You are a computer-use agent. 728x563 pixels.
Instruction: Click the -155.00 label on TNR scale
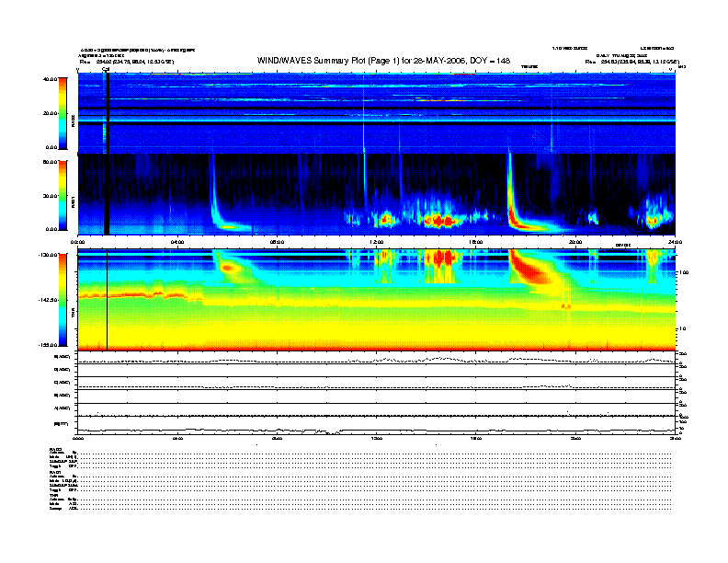pyautogui.click(x=48, y=345)
